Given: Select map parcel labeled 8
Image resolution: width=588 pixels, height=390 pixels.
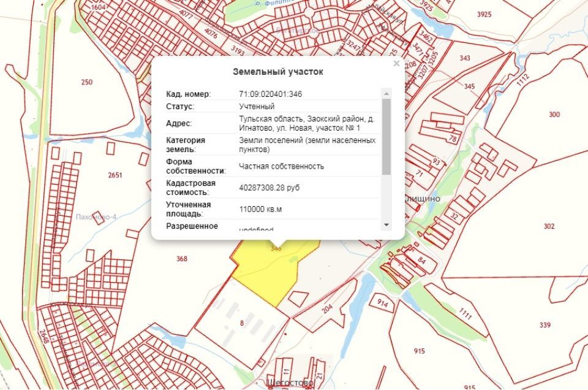Looking at the screenshot, I should click(x=242, y=323).
